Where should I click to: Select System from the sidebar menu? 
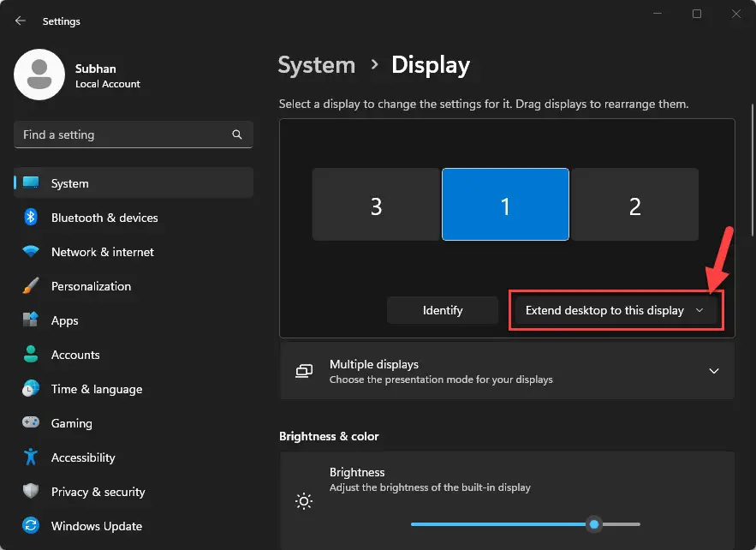click(x=68, y=182)
